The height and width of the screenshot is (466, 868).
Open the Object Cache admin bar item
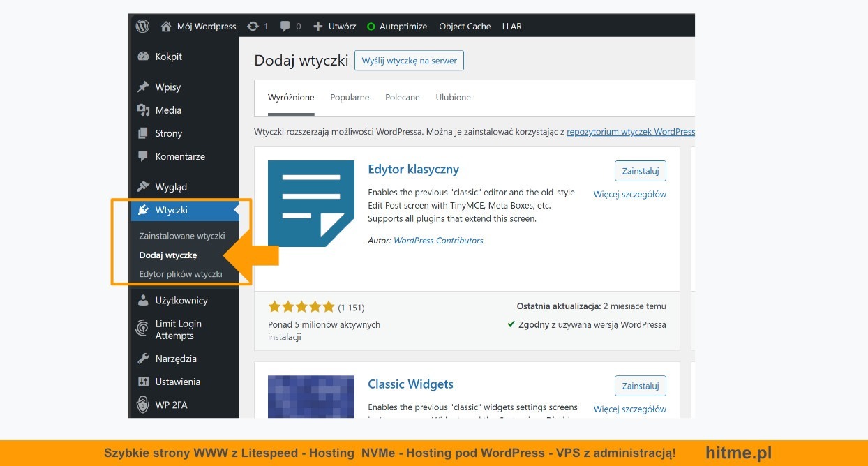[x=465, y=27]
